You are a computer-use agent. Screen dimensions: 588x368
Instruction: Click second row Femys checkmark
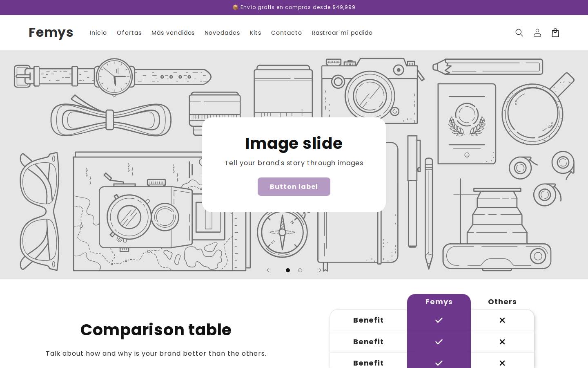point(439,342)
